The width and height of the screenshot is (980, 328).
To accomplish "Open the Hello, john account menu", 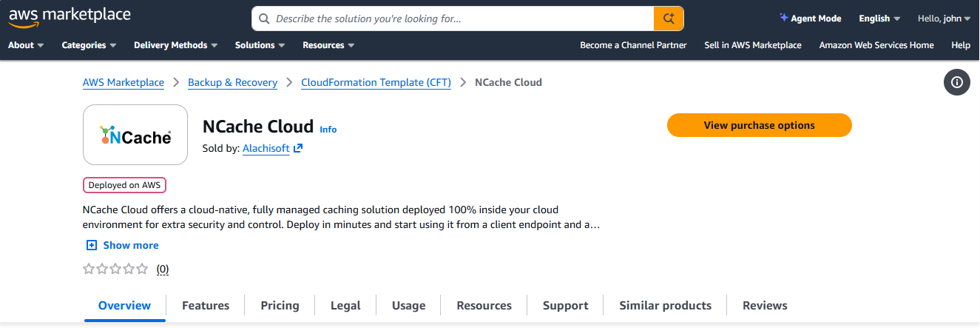I will (x=944, y=19).
